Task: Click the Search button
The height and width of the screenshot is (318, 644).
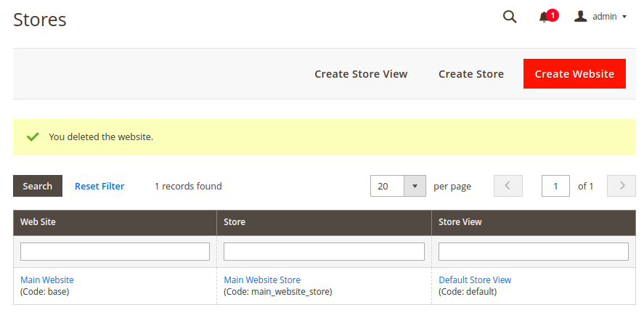Action: coord(38,186)
